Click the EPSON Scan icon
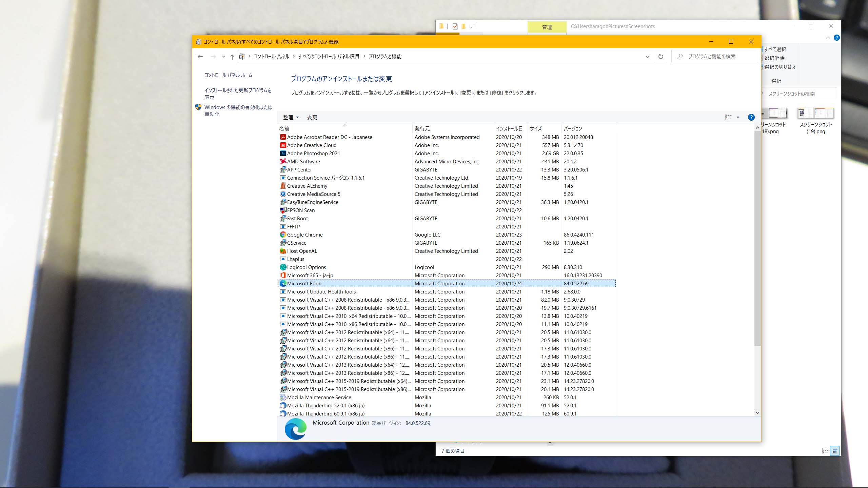868x488 pixels. point(283,210)
